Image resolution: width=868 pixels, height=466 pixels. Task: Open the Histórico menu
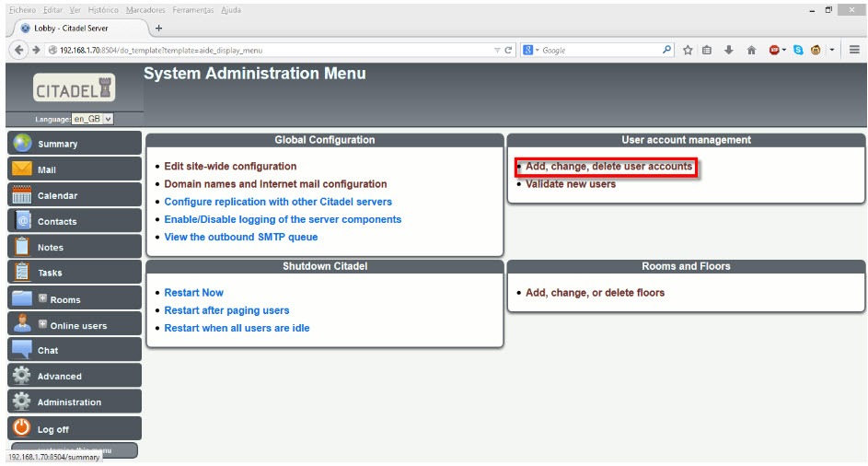[103, 10]
